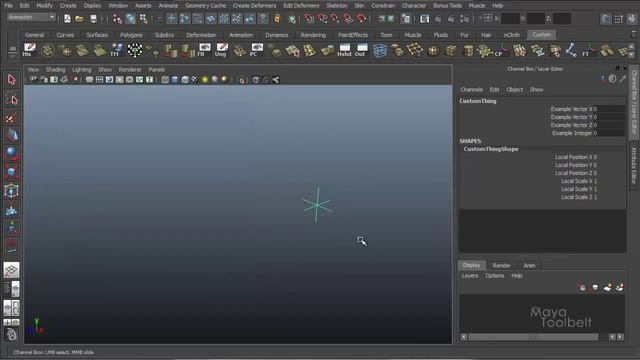Viewport: 640px width, 360px height.
Task: Switch to the Polygons shelf tab
Action: pos(131,35)
